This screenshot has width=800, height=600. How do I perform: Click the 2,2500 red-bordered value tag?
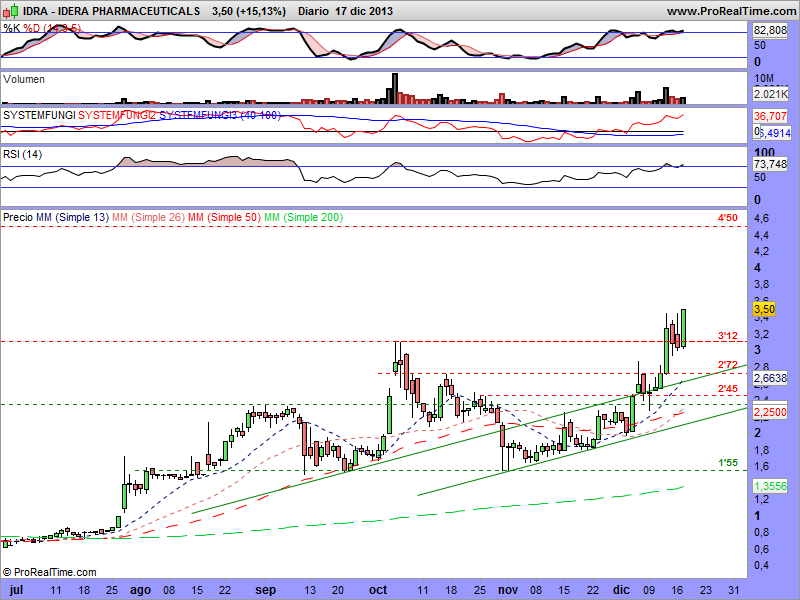tap(772, 411)
